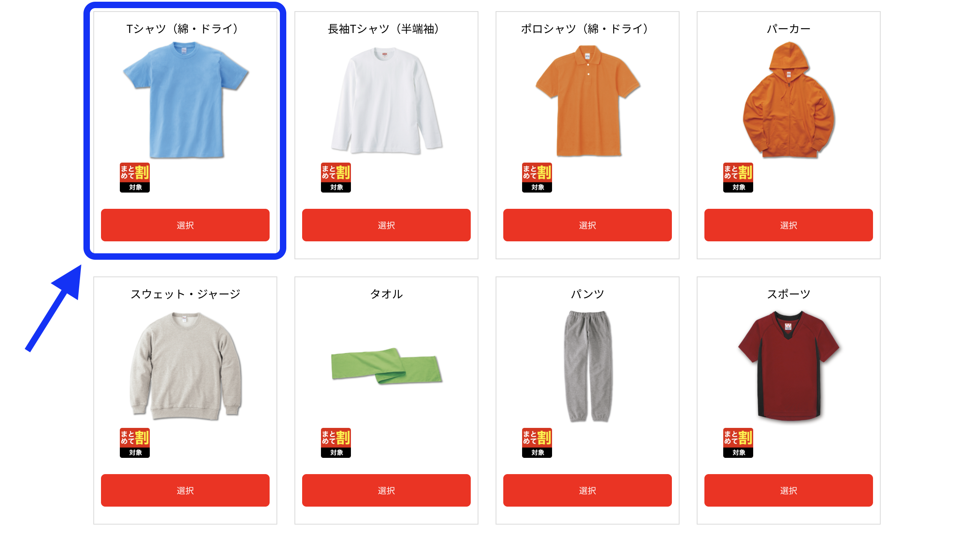The width and height of the screenshot is (980, 540).
Task: Choose タオル with its red 選択 button
Action: pyautogui.click(x=386, y=490)
